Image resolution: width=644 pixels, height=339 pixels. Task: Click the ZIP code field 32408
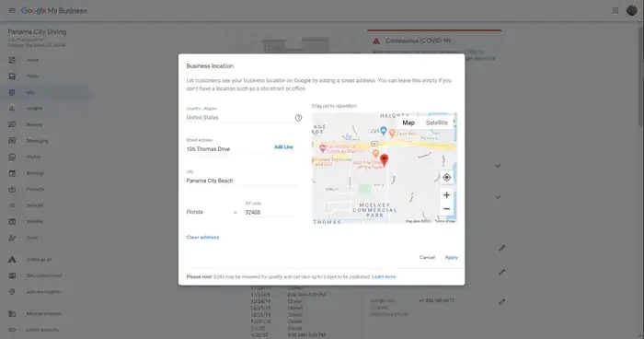270,212
